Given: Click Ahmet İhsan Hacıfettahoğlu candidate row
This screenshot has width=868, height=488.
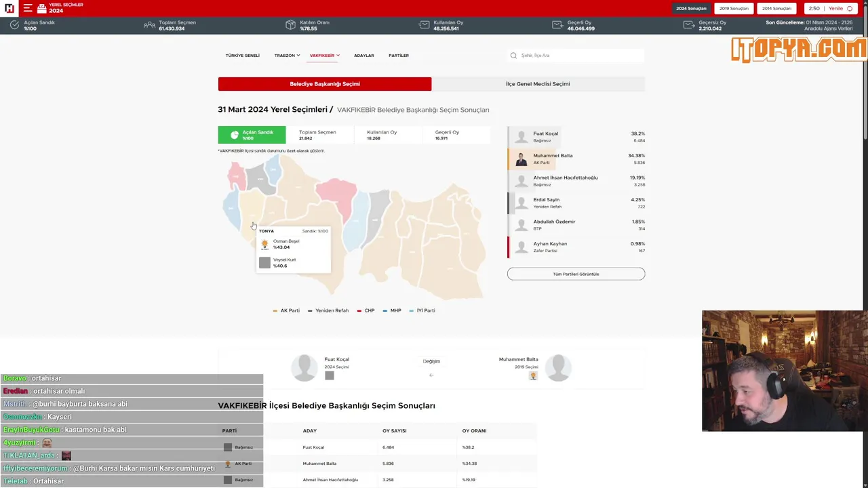Looking at the screenshot, I should tap(576, 181).
